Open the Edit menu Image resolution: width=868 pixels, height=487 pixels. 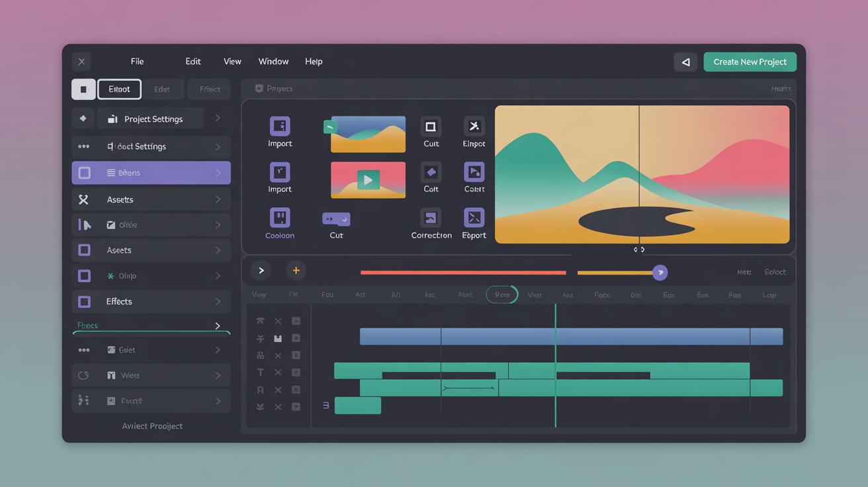pos(193,62)
